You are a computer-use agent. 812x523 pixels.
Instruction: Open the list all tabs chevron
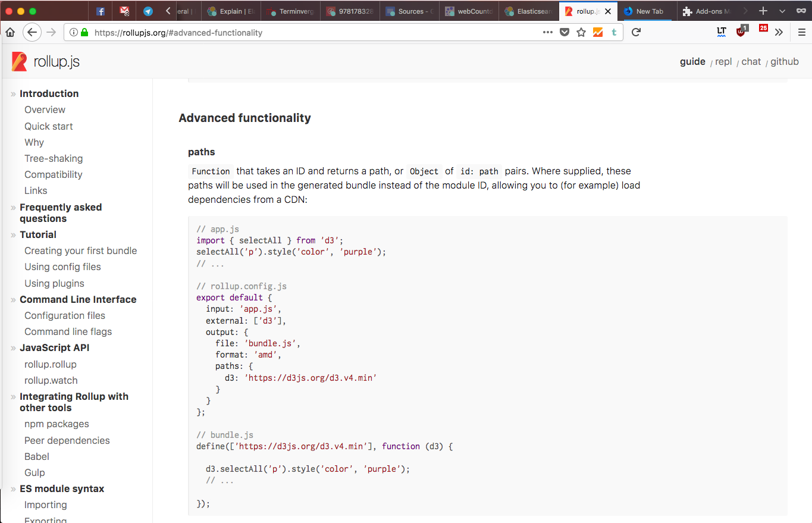click(x=782, y=11)
